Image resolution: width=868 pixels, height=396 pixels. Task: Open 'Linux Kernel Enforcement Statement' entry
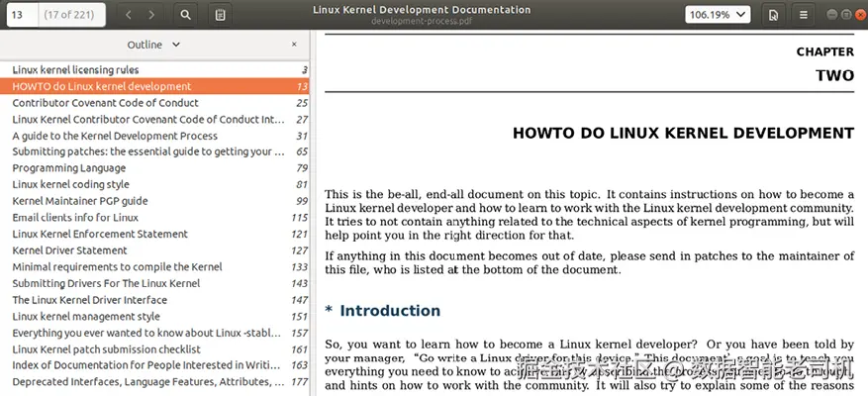(x=154, y=235)
